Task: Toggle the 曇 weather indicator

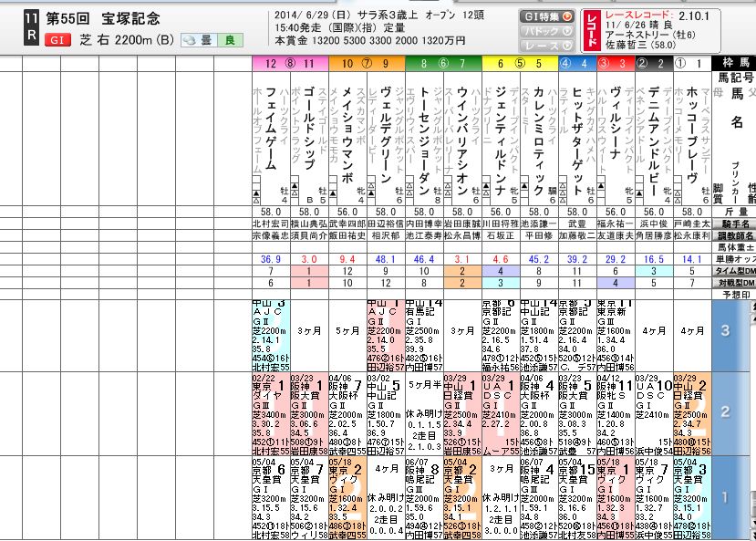Action: click(x=206, y=40)
